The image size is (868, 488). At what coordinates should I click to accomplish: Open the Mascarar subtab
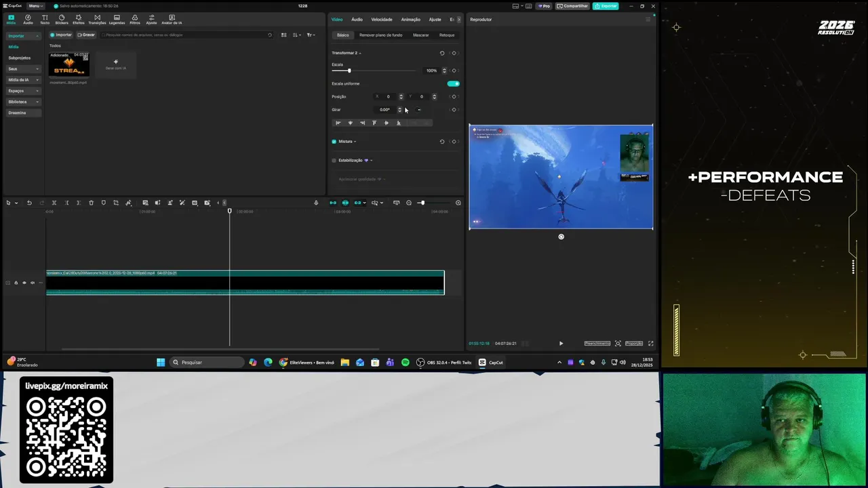tap(421, 35)
